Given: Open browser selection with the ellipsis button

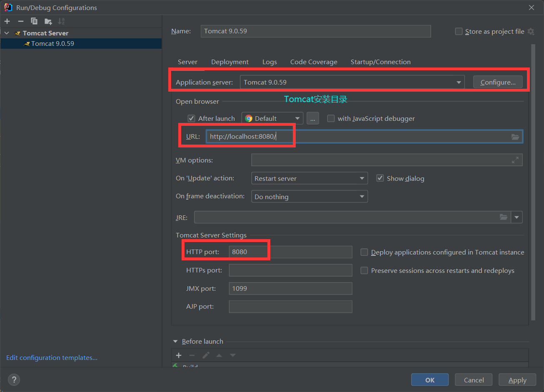Looking at the screenshot, I should point(313,118).
